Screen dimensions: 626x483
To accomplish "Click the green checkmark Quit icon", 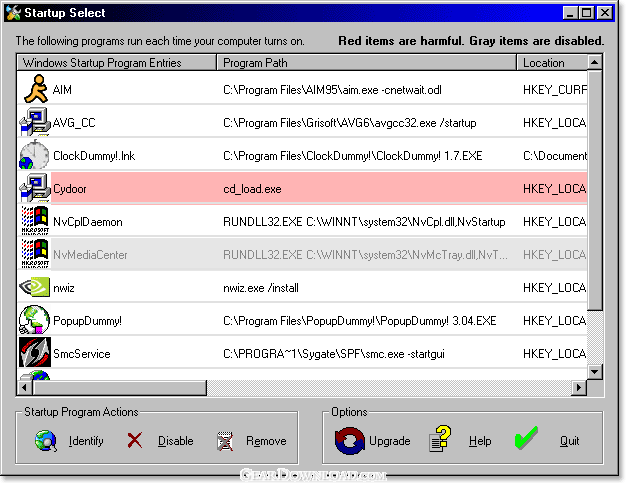I will 526,438.
